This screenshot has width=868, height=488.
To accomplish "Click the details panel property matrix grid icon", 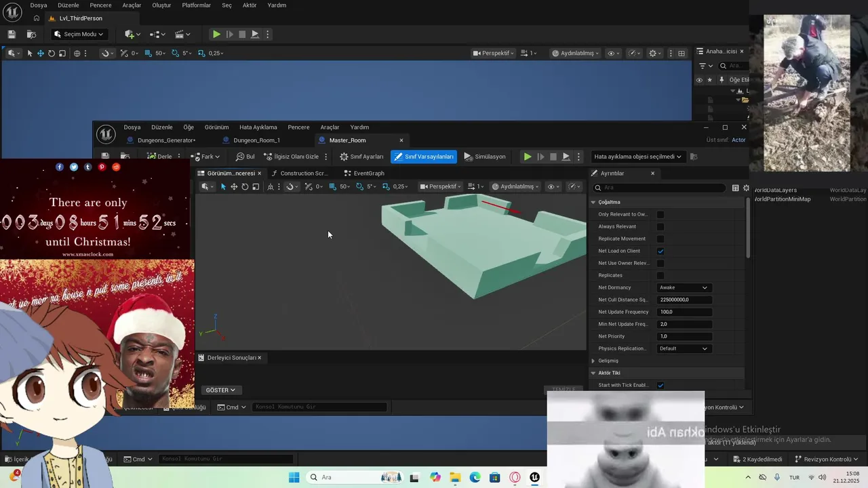I will 735,188.
